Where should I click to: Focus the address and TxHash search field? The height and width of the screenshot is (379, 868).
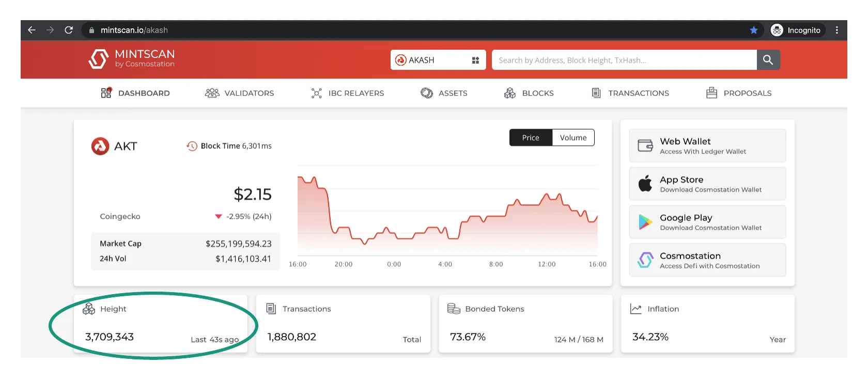[624, 60]
